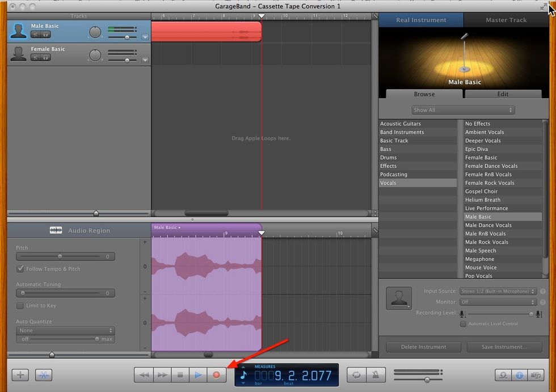Click the record button in the transport
This screenshot has width=556, height=392.
217,374
